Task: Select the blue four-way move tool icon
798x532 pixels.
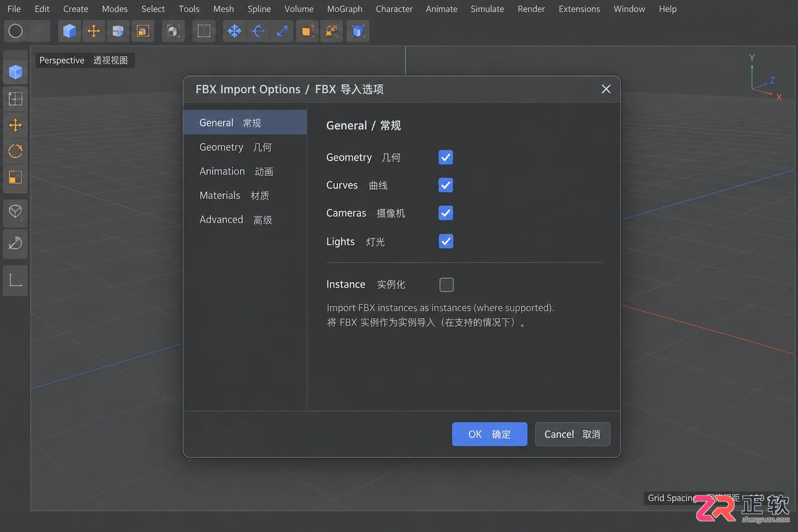Action: click(x=234, y=31)
